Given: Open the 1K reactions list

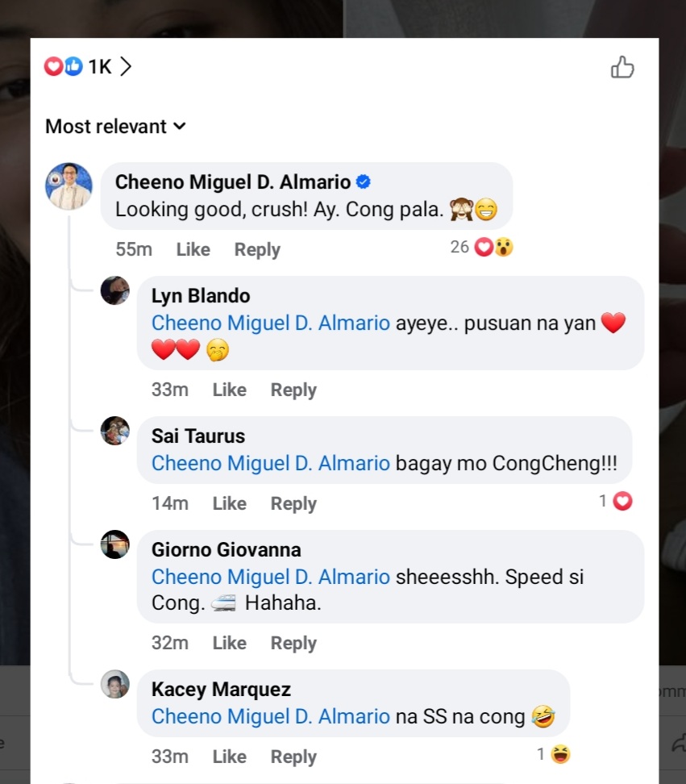Looking at the screenshot, I should tap(89, 67).
